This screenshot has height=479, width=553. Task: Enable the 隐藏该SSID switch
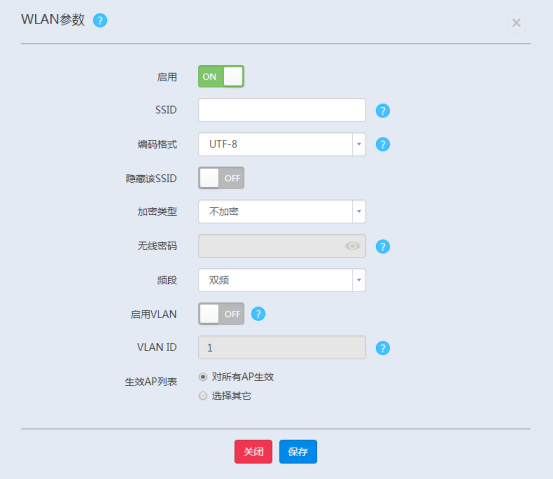(221, 178)
